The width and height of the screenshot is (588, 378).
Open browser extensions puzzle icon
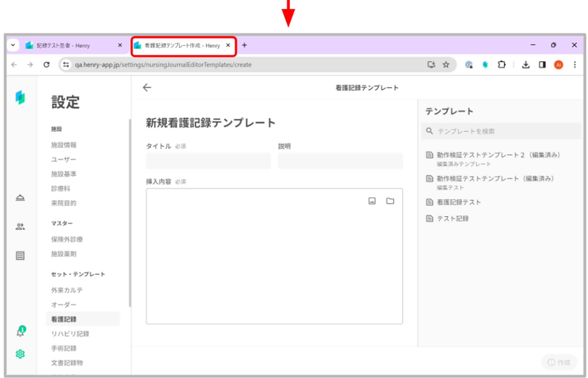(502, 65)
